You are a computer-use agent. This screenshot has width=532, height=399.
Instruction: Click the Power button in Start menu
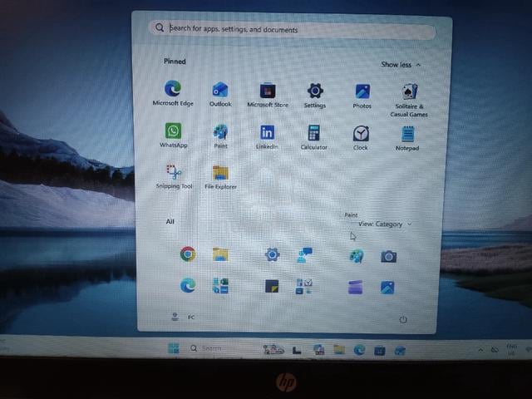(403, 319)
